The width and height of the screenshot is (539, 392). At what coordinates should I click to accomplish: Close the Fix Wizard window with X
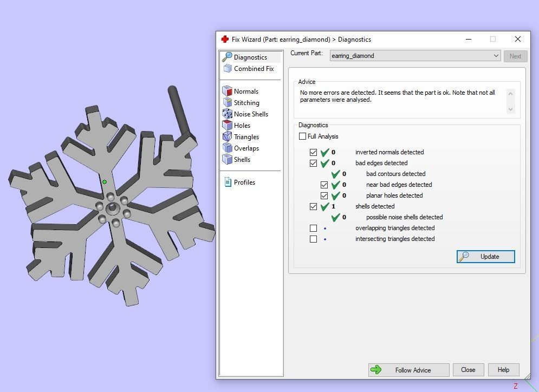pos(518,39)
